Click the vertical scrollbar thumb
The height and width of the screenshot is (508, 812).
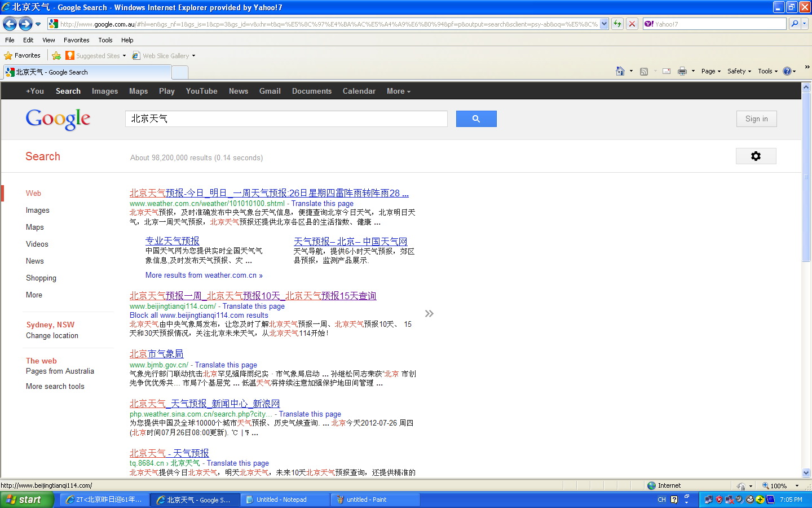click(x=806, y=177)
